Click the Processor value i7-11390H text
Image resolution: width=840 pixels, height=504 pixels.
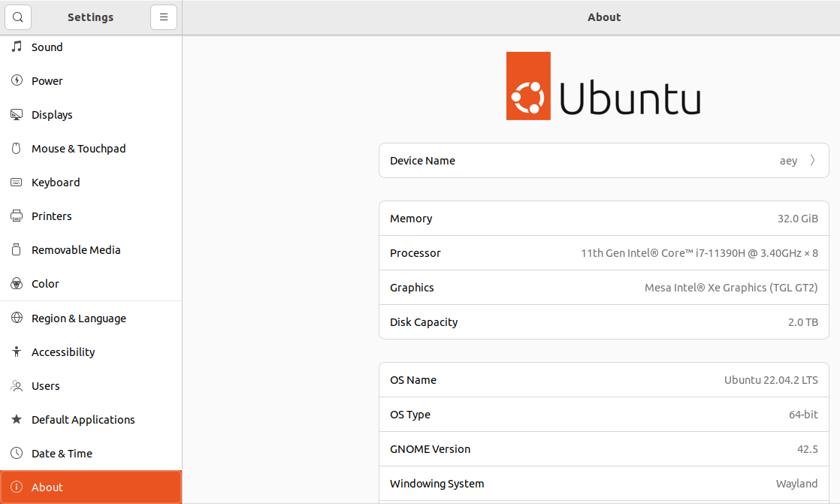tap(699, 253)
